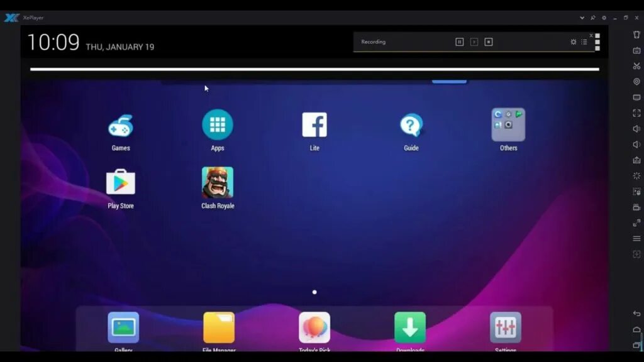
Task: Go to Android Home in sidebar
Action: [636, 329]
